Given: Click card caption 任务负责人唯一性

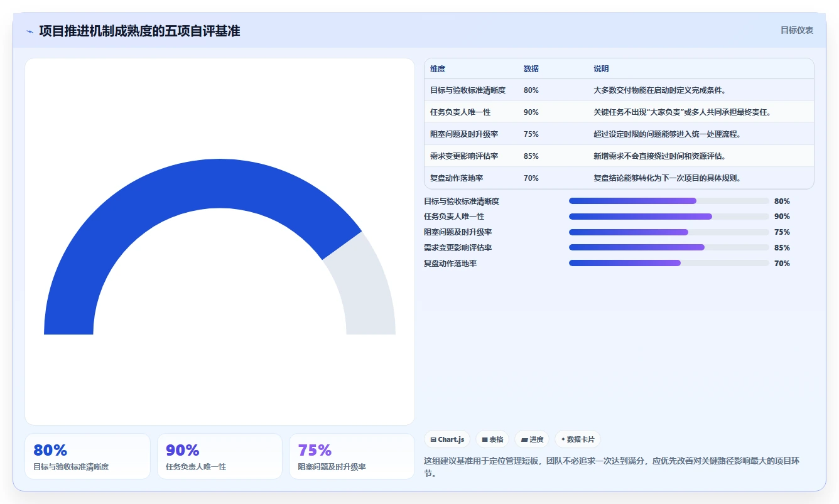Looking at the screenshot, I should pos(196,467).
